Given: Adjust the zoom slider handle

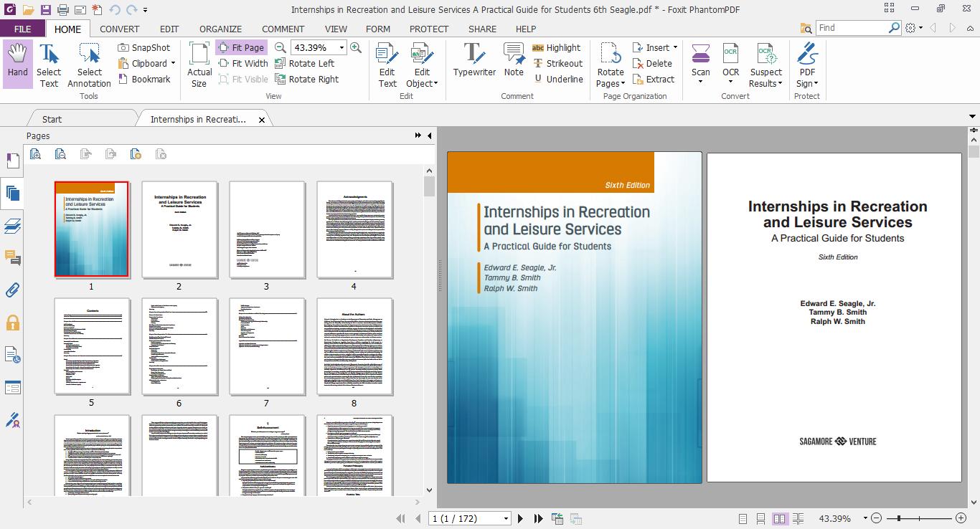Looking at the screenshot, I should [899, 518].
